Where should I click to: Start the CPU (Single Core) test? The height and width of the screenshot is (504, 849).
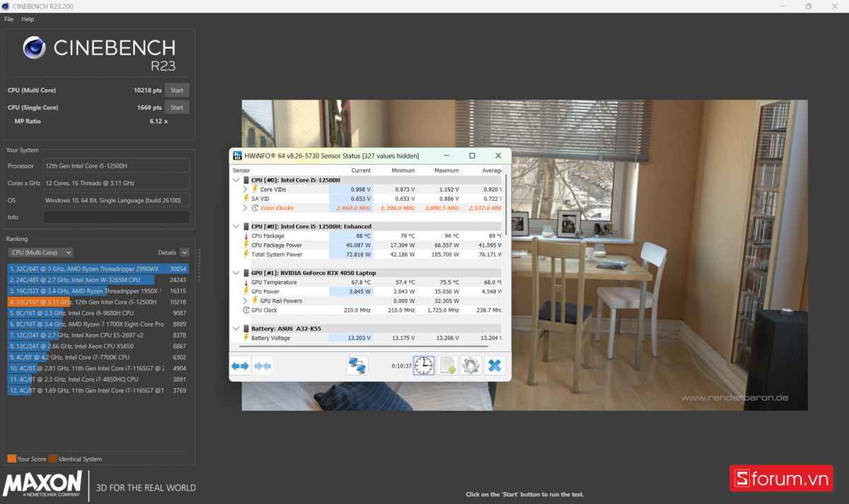pyautogui.click(x=177, y=107)
